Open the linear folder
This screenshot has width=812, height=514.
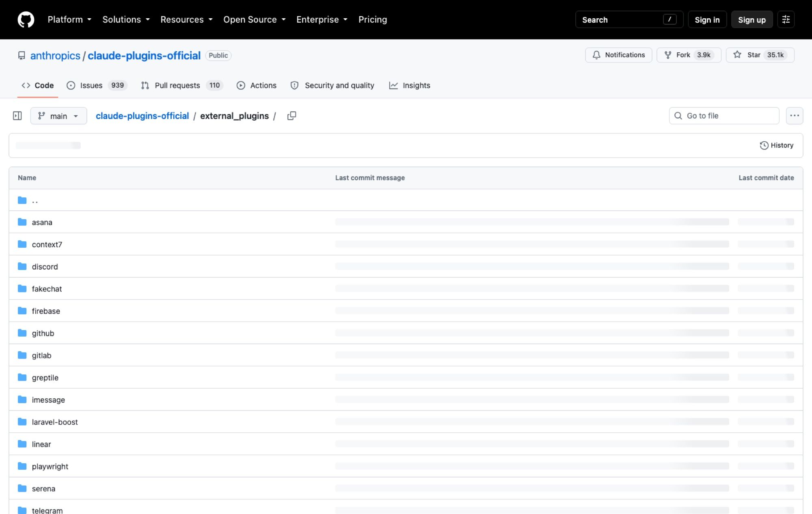click(x=41, y=444)
